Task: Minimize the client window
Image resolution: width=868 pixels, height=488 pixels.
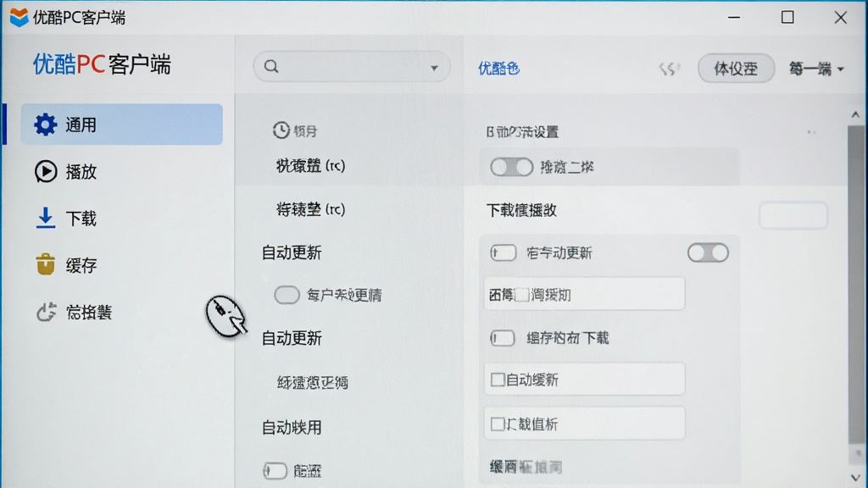Action: pyautogui.click(x=734, y=18)
